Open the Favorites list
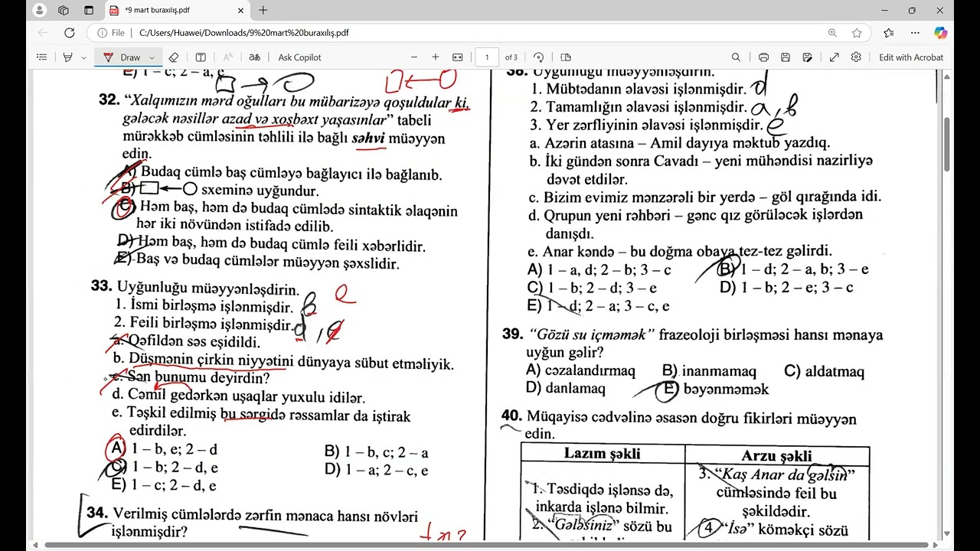The height and width of the screenshot is (551, 980). click(x=888, y=33)
